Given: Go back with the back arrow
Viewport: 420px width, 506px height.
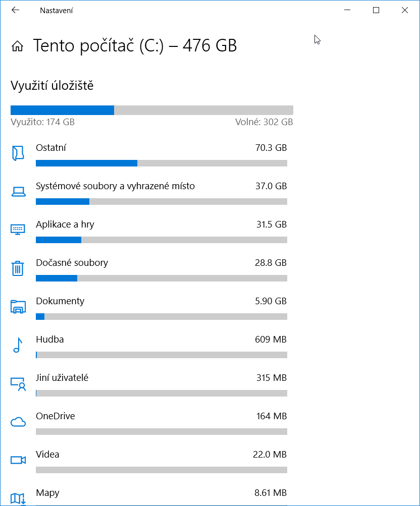Looking at the screenshot, I should coord(15,10).
